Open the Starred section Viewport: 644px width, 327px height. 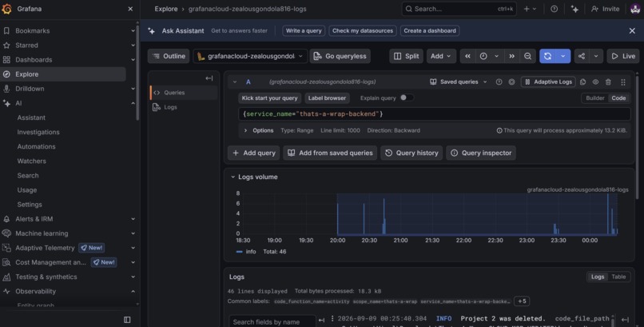click(x=26, y=46)
